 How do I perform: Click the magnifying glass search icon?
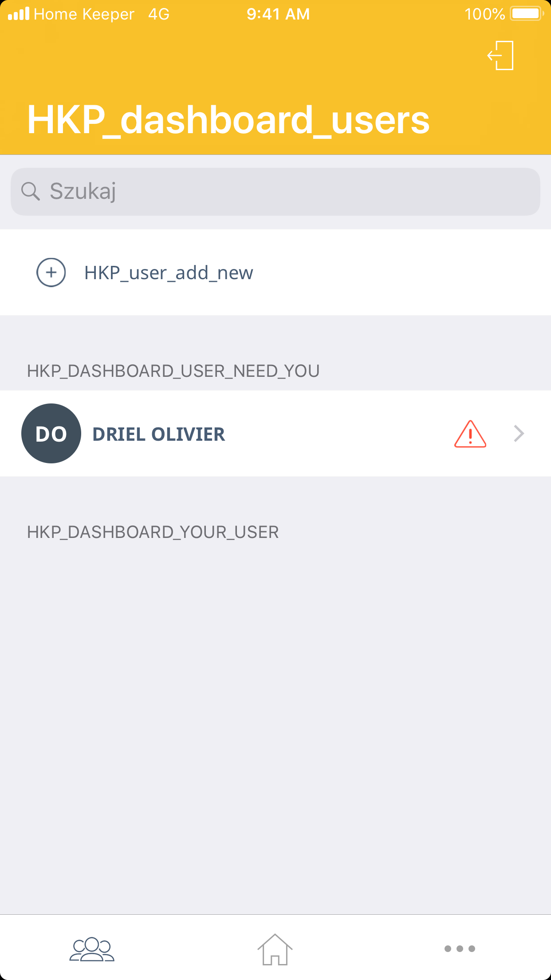(31, 191)
